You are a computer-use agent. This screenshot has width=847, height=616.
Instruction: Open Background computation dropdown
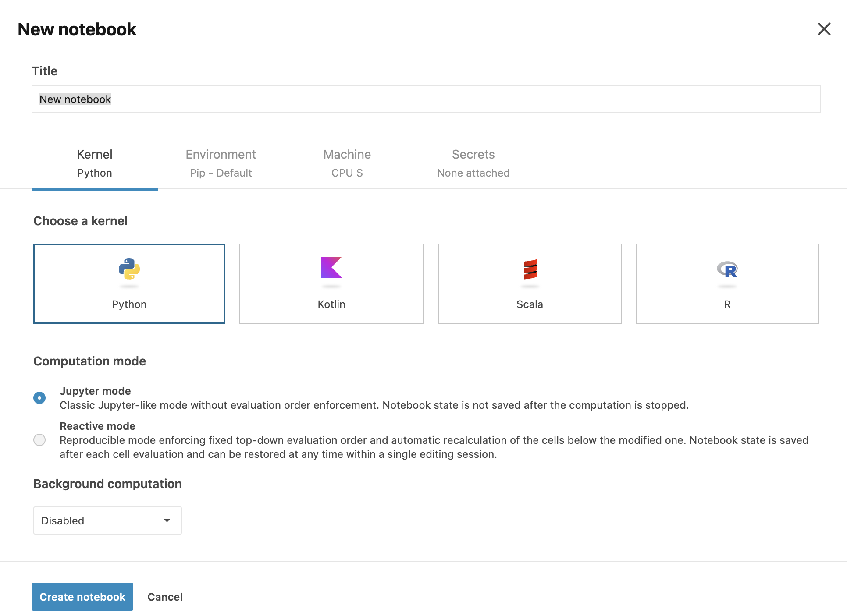pos(107,520)
